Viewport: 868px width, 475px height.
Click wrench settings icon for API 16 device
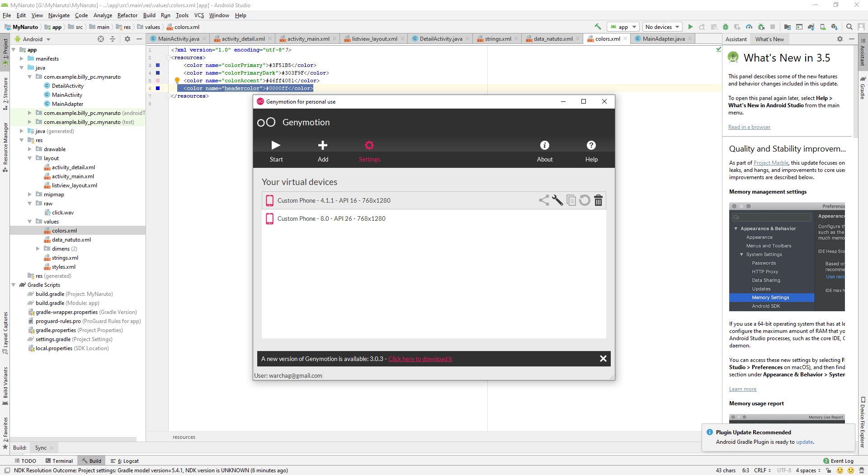[x=557, y=200]
